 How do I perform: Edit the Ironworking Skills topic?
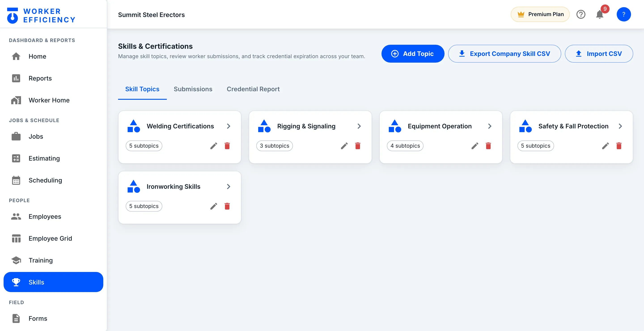pyautogui.click(x=214, y=206)
